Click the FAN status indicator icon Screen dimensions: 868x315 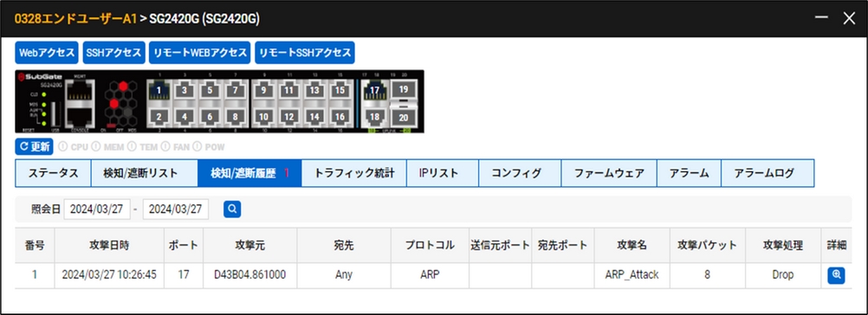[165, 147]
